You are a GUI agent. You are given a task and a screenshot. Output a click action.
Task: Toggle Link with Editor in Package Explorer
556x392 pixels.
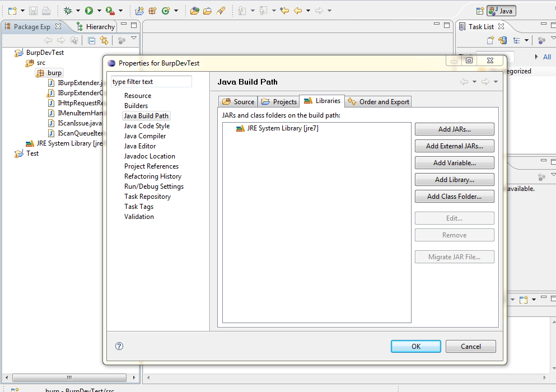point(104,40)
